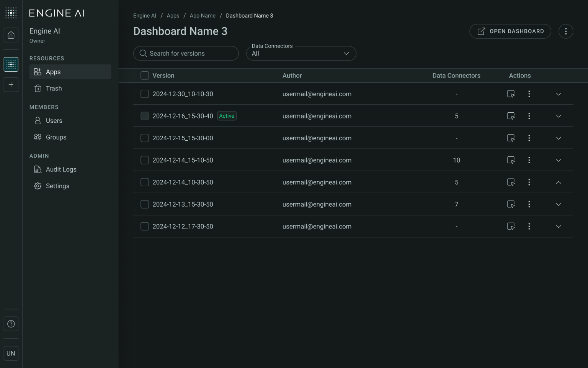Expand row 2024-12-12_17-30-50 details
588x368 pixels.
[559, 227]
